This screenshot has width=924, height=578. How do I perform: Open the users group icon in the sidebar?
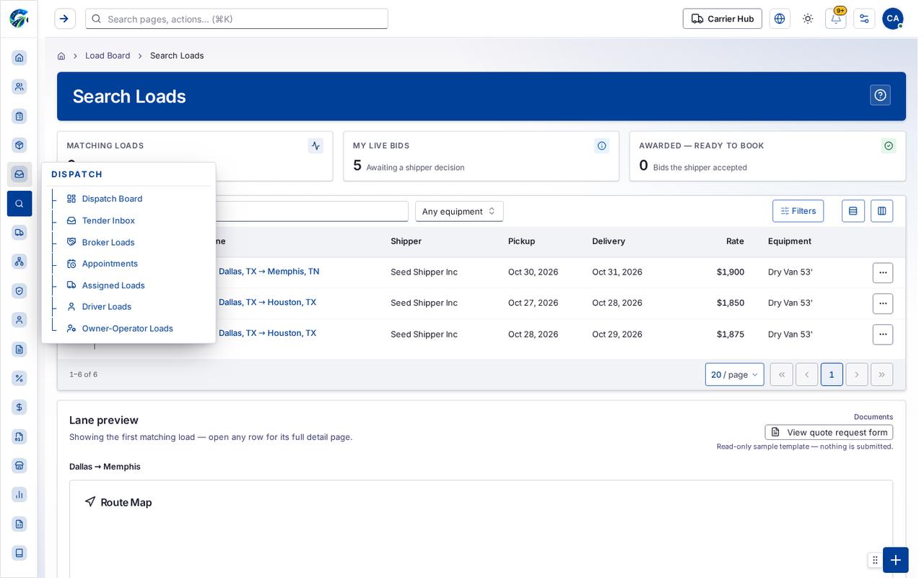(19, 87)
